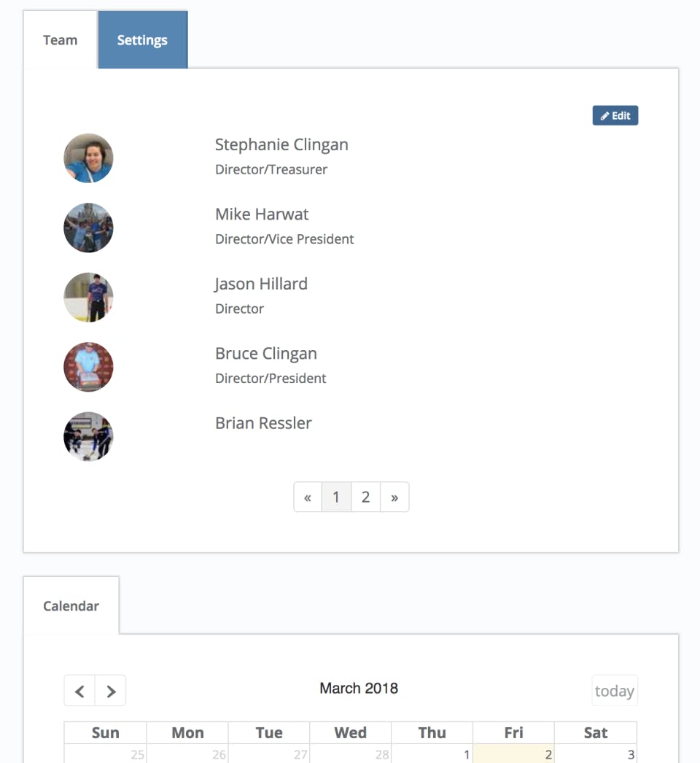The width and height of the screenshot is (700, 763).
Task: Go to page 2 of team list
Action: (x=365, y=497)
